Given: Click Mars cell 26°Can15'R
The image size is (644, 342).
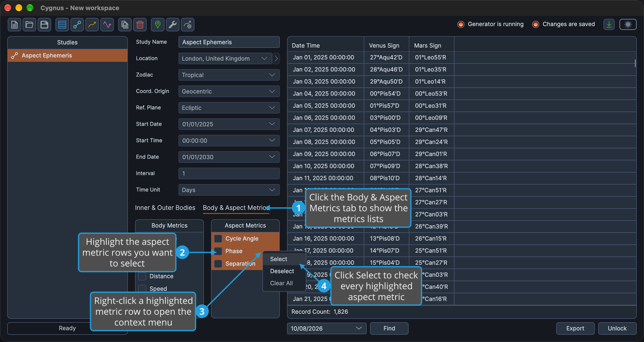Looking at the screenshot, I should click(432, 239).
